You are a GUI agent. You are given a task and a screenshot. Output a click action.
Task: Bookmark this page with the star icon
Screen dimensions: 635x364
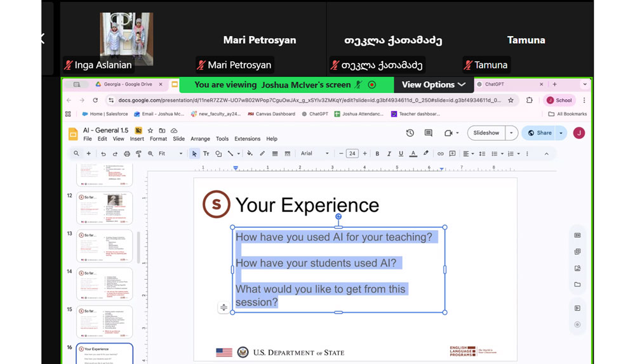(511, 100)
